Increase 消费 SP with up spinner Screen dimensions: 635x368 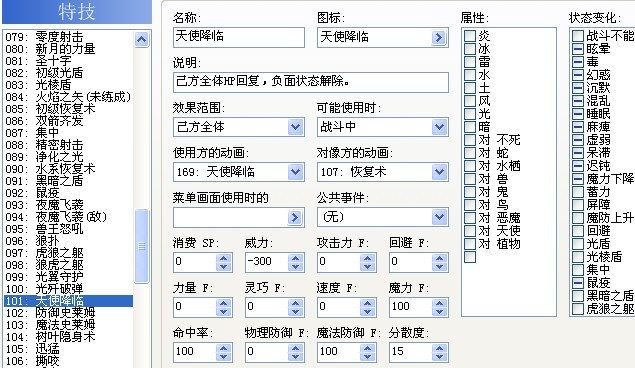224,258
